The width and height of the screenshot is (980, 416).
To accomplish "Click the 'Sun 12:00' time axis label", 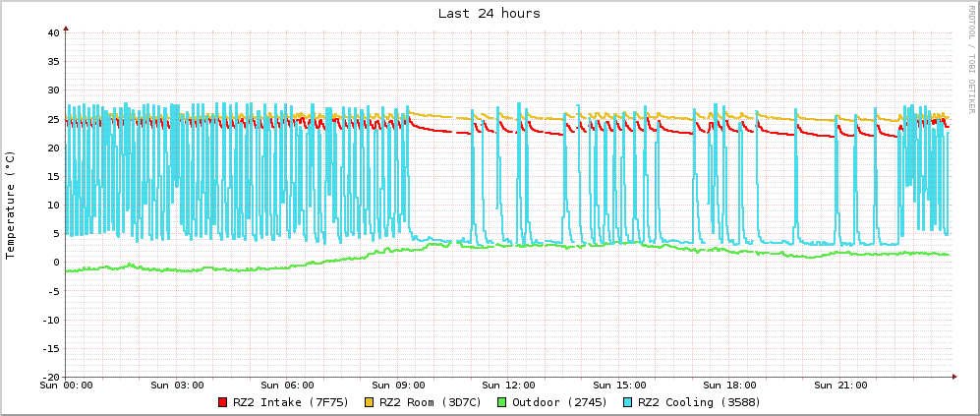I will click(509, 385).
